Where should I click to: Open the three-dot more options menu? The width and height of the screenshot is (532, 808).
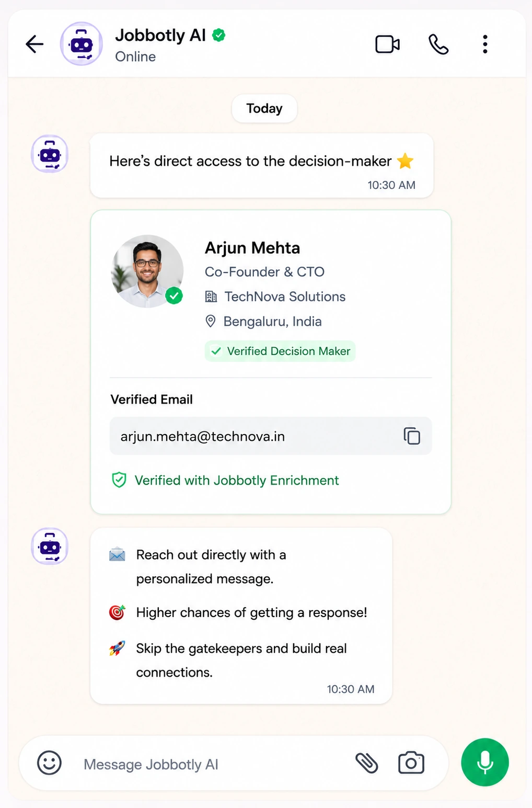[x=485, y=44]
